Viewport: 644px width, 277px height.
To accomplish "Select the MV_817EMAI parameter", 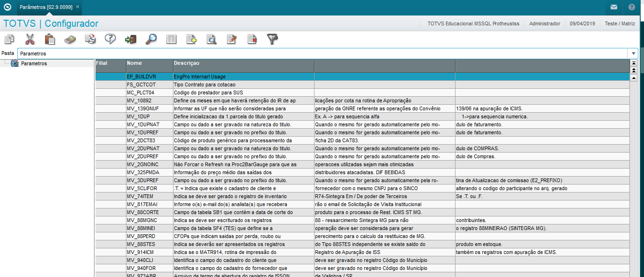I will tap(362, 204).
